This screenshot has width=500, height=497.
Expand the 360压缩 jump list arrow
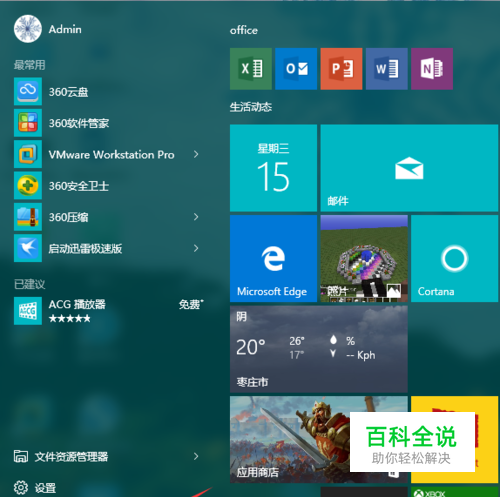[196, 217]
